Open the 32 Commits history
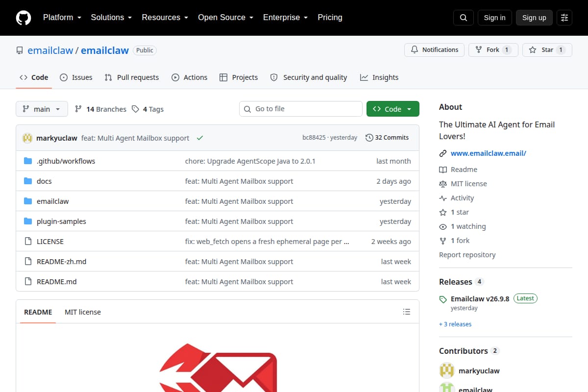The height and width of the screenshot is (392, 588). (x=387, y=138)
